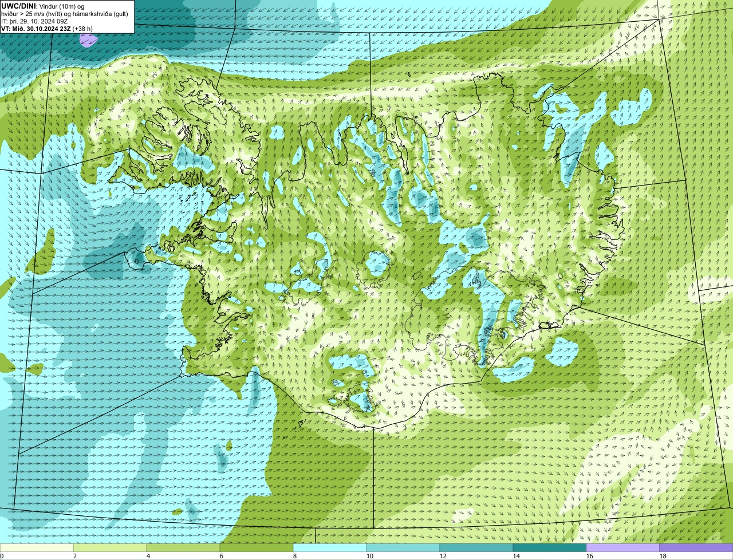Pick the lavender 16–18 m/s legend swatch
The width and height of the screenshot is (733, 560).
click(x=623, y=548)
